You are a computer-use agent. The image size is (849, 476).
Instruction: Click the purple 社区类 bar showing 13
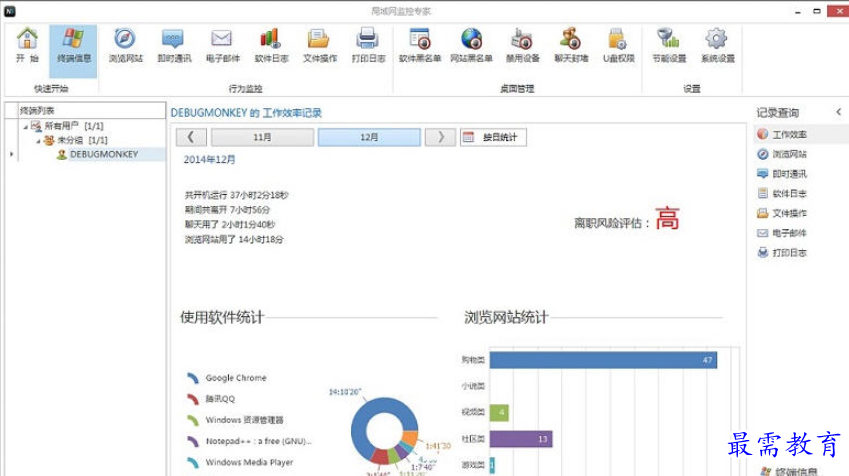tap(521, 439)
